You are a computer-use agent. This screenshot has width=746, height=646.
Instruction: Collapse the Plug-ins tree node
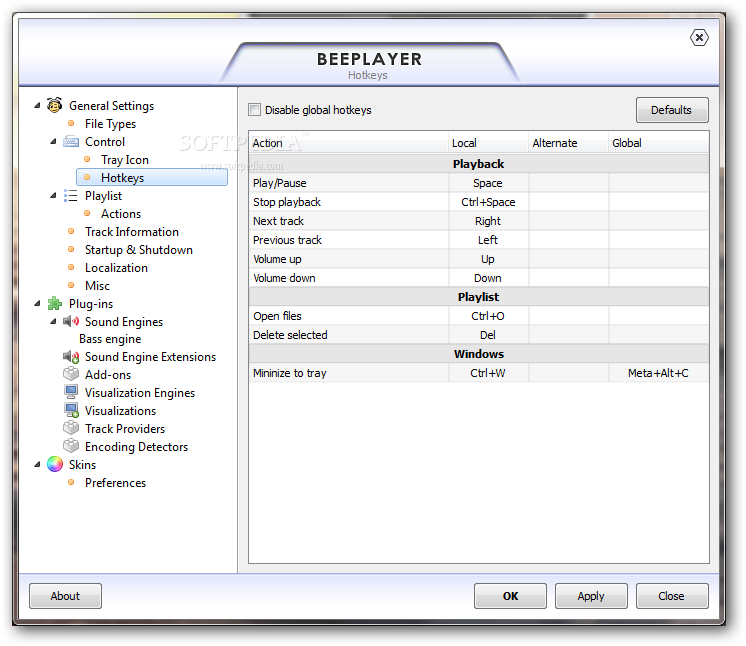38,303
